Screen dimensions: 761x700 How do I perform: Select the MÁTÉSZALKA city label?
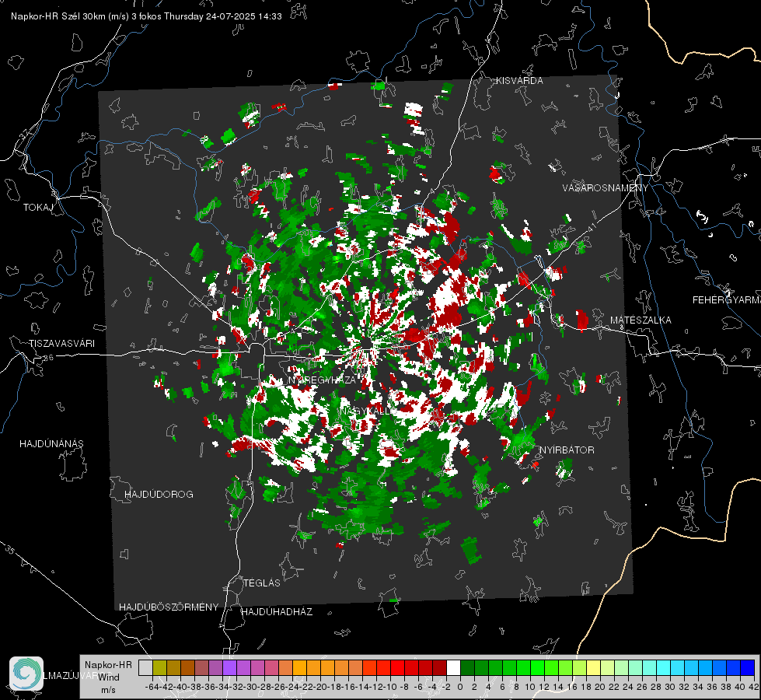coord(641,320)
